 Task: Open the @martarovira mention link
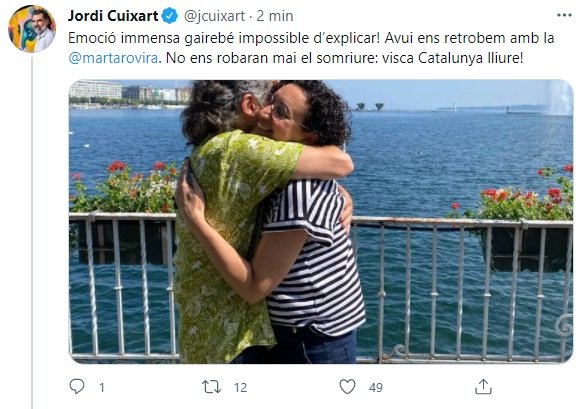(113, 58)
